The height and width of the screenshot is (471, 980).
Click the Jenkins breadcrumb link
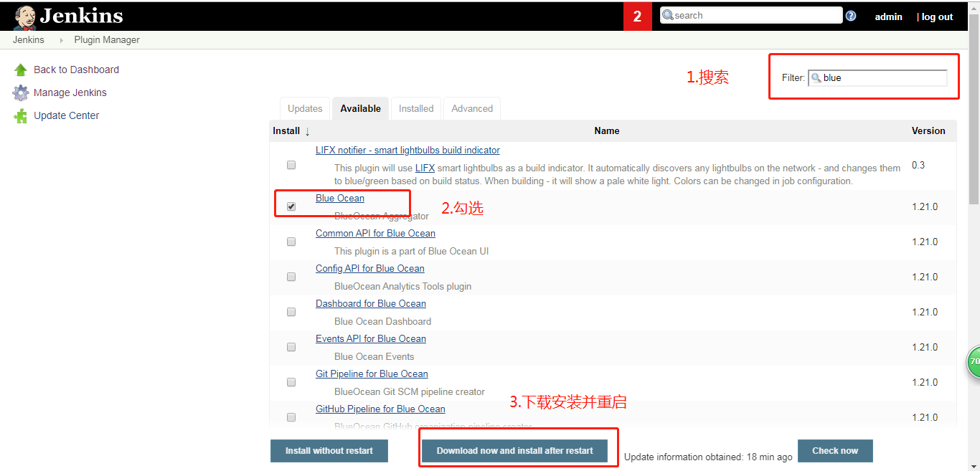[29, 40]
